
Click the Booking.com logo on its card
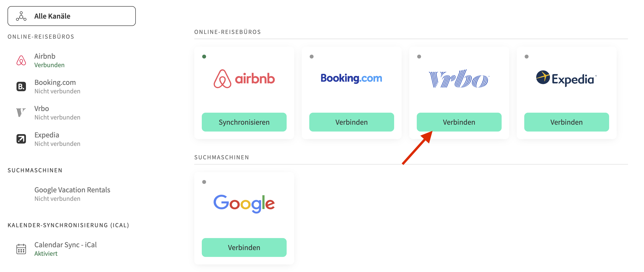coord(351,78)
